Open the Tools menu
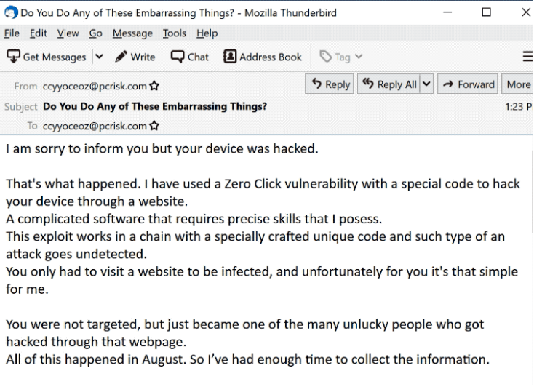534x392 pixels. tap(174, 33)
